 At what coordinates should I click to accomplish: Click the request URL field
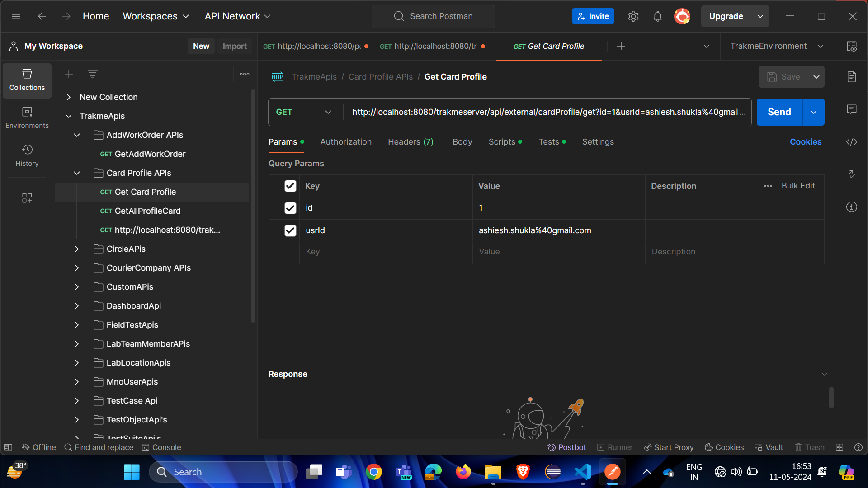point(544,112)
